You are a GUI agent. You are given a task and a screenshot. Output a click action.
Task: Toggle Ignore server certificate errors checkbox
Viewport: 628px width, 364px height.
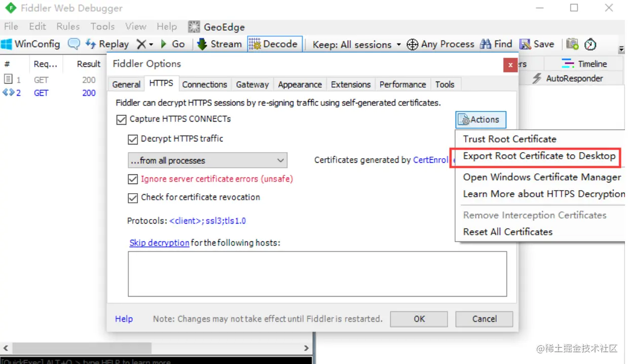point(133,179)
